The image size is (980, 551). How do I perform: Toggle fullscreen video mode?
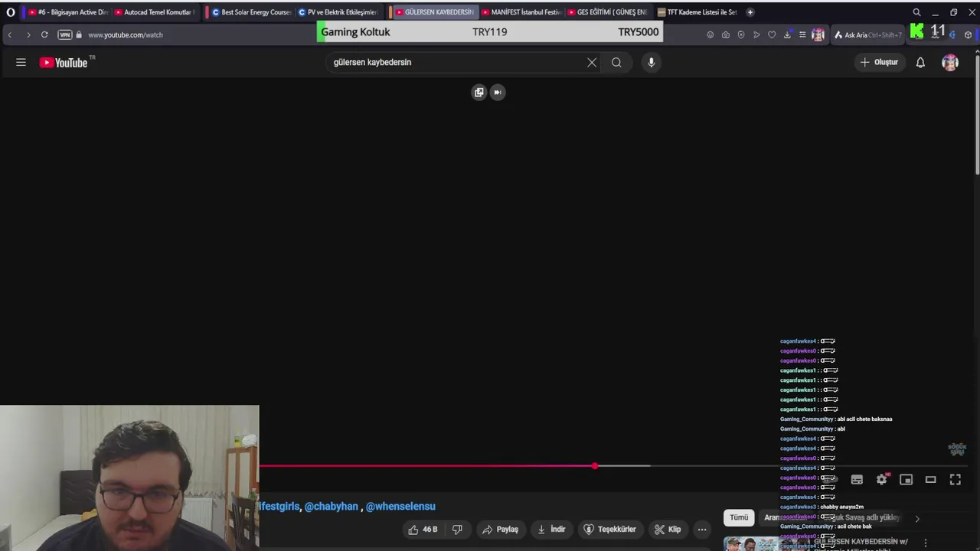click(955, 480)
